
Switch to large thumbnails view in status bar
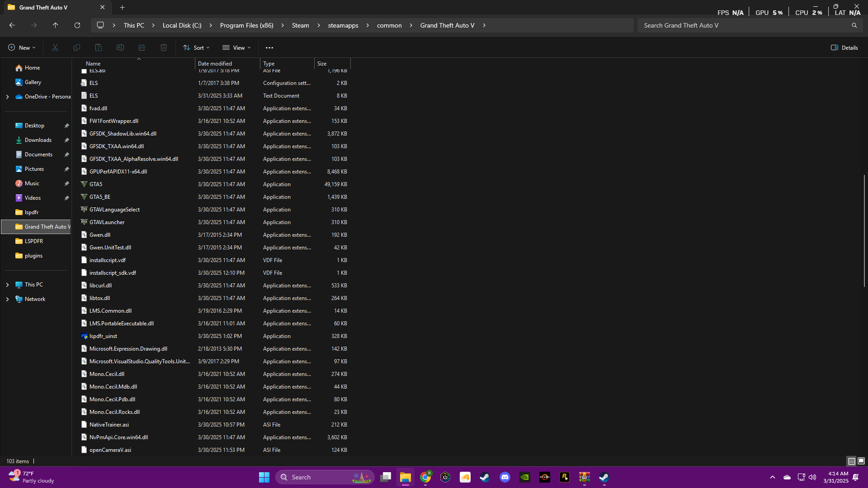[x=861, y=461]
